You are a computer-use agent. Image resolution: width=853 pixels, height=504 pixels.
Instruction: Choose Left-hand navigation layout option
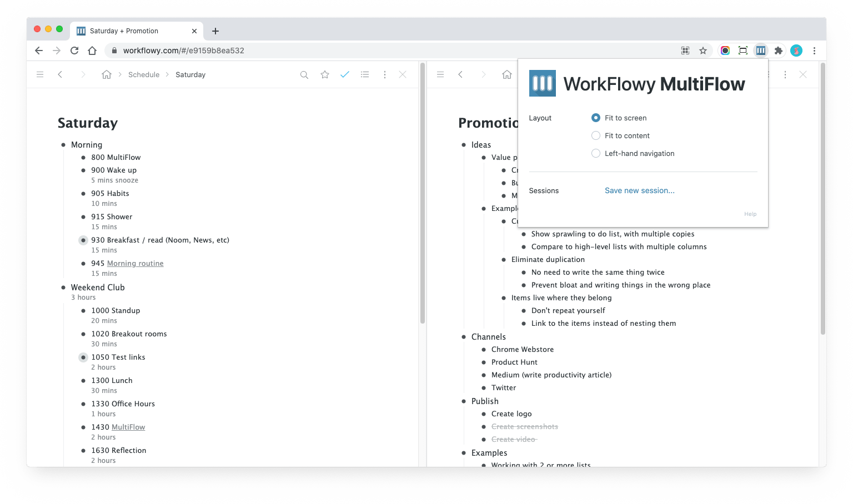[x=596, y=153]
